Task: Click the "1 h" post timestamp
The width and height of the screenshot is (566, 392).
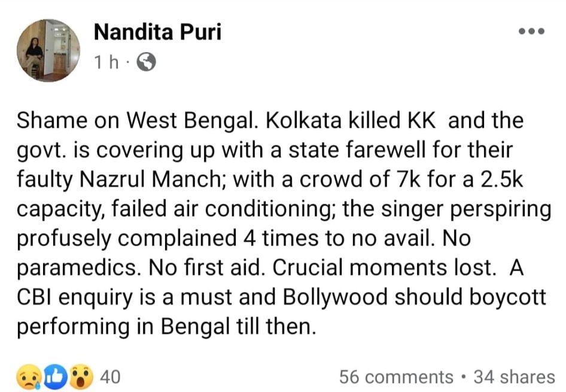Action: pyautogui.click(x=106, y=62)
